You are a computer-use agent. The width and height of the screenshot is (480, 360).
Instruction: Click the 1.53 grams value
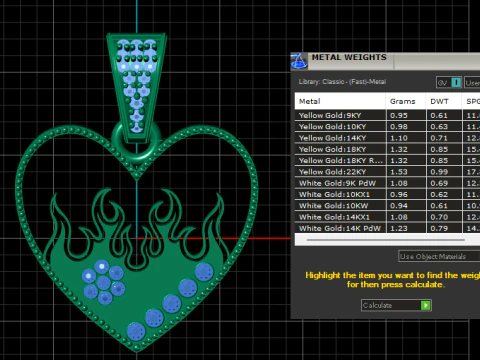(399, 172)
